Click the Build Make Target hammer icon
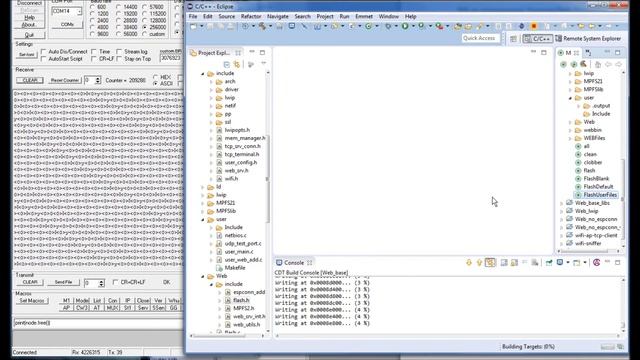Screen dimensions: 640x360 coord(584,64)
